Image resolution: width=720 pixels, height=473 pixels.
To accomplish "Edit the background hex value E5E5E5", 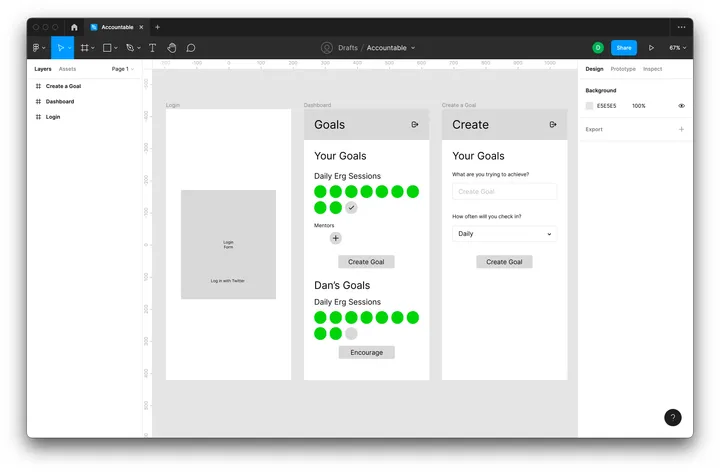I will point(606,106).
